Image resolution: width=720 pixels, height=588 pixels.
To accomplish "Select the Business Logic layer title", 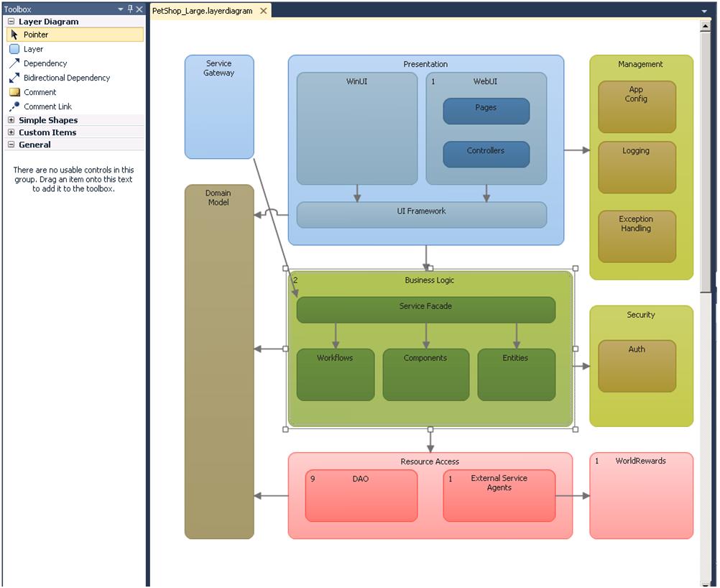I will pos(429,280).
